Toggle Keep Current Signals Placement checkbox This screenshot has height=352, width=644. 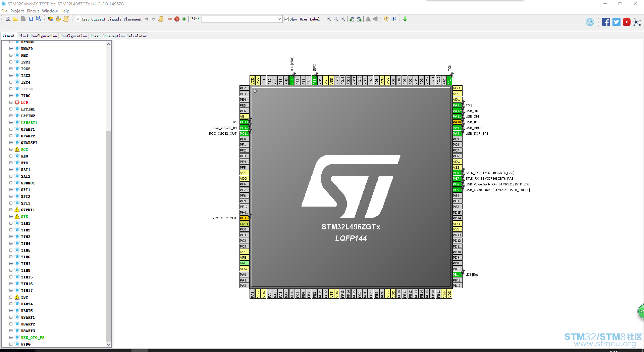(78, 19)
